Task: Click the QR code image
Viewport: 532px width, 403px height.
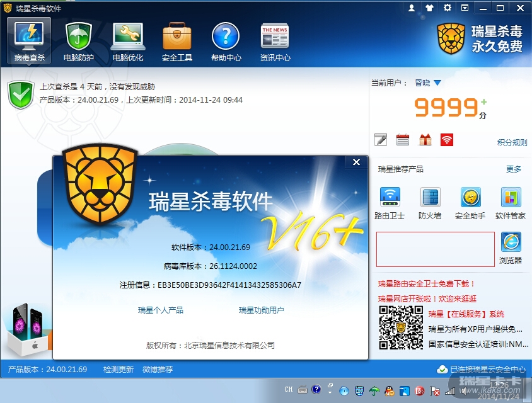Action: [401, 327]
